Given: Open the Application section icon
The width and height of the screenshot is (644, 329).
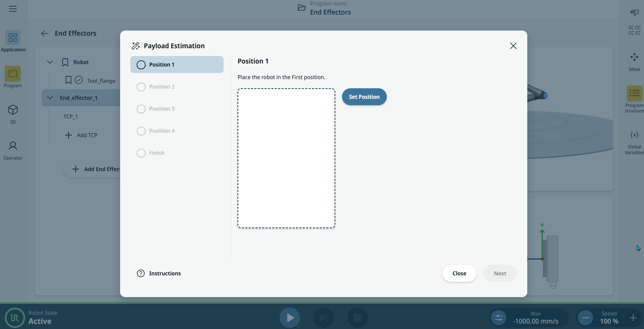Looking at the screenshot, I should pos(13,38).
